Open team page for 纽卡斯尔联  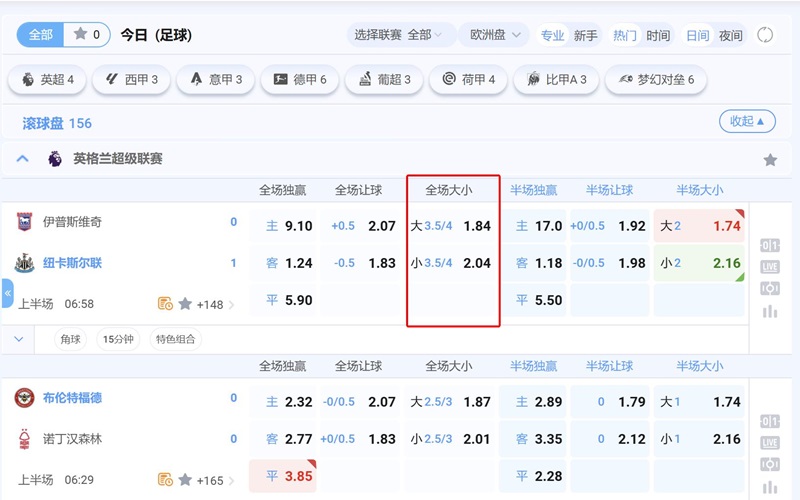coord(72,263)
